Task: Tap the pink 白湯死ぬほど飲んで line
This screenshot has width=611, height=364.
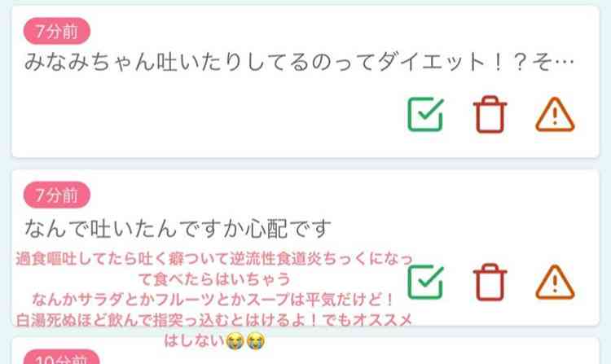Action: [214, 320]
